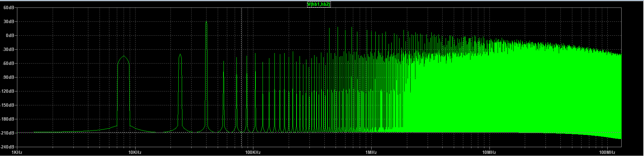Click the wide rounded lobe below 10KHz
The height and width of the screenshot is (156, 644).
click(124, 61)
